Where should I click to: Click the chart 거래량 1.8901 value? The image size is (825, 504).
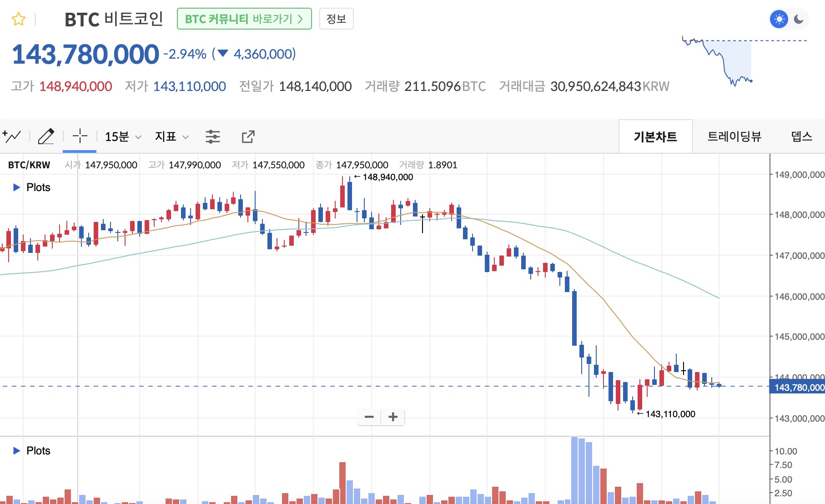[443, 165]
